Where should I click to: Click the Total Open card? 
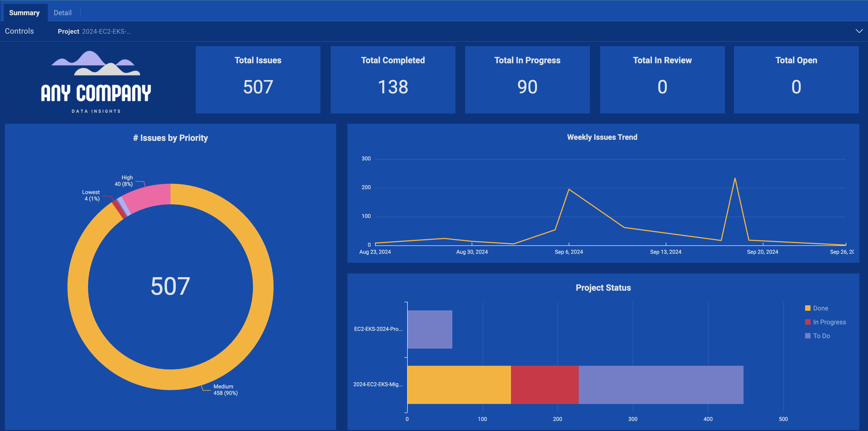796,80
